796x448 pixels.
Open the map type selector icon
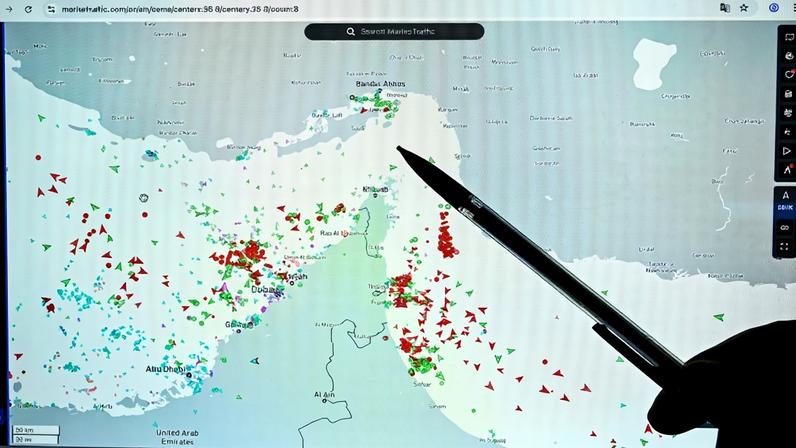pyautogui.click(x=788, y=37)
